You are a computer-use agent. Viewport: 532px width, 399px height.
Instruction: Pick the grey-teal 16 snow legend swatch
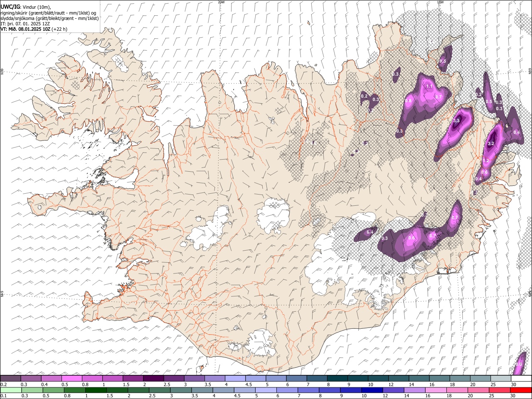[x=439, y=378]
